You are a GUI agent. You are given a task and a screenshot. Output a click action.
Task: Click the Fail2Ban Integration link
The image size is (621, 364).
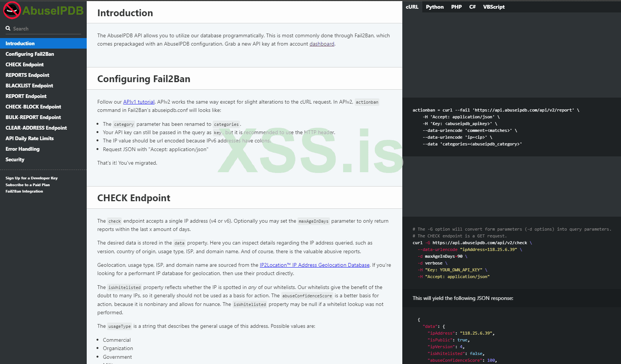point(24,191)
